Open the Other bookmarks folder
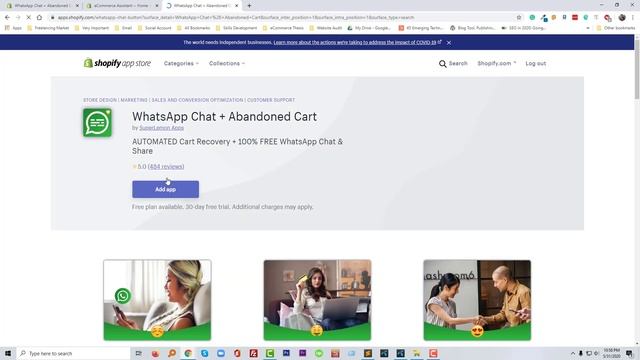This screenshot has height=360, width=640. coord(616,28)
